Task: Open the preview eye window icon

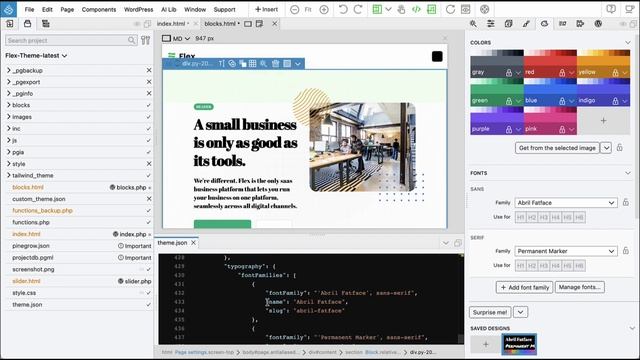Action: tap(465, 9)
